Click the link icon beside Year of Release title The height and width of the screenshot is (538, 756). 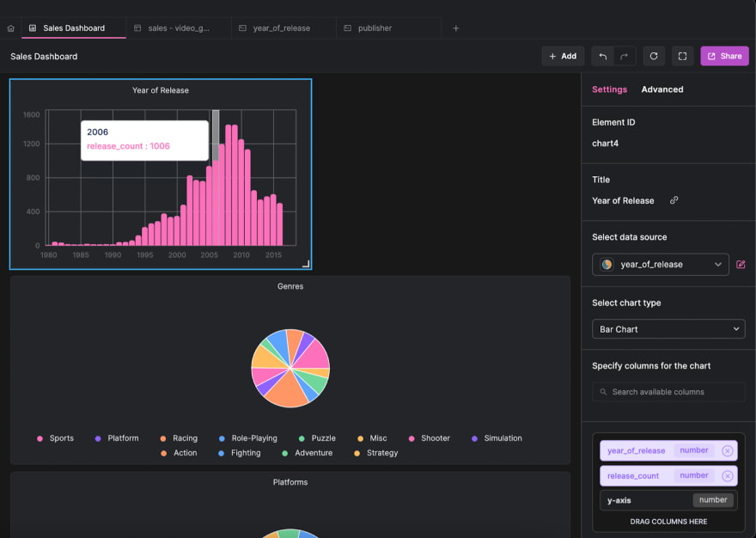tap(674, 200)
